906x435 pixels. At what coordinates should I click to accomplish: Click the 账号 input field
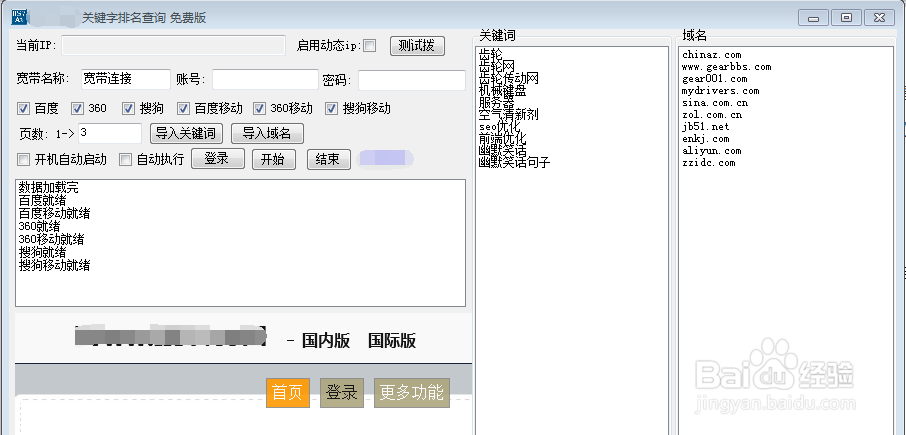click(x=265, y=80)
